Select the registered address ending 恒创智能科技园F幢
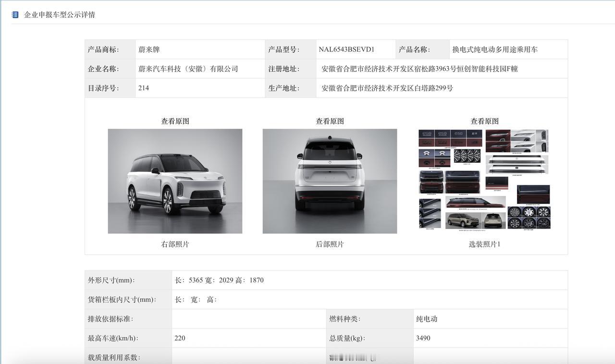 coord(419,69)
